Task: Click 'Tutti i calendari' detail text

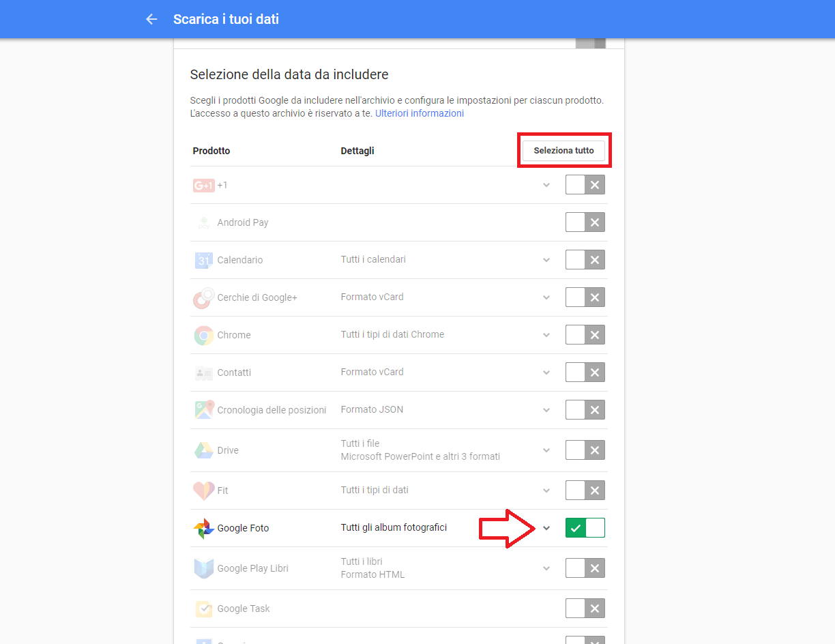Action: pos(373,259)
